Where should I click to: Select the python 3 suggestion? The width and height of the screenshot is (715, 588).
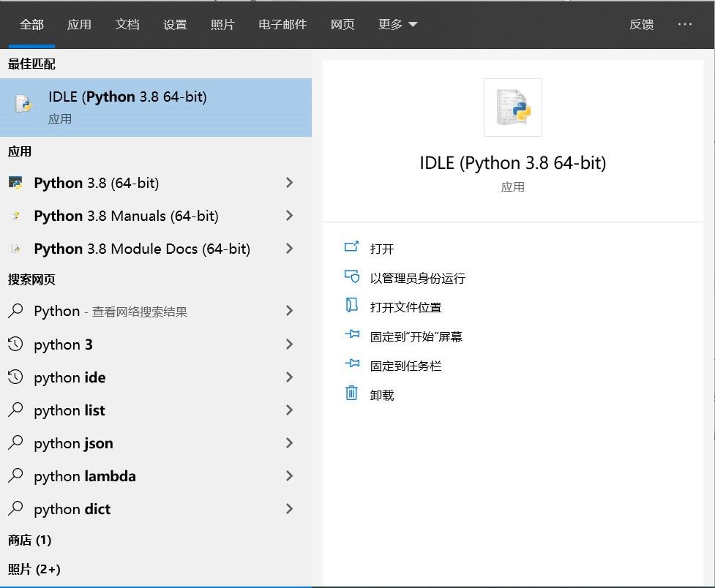[x=155, y=344]
